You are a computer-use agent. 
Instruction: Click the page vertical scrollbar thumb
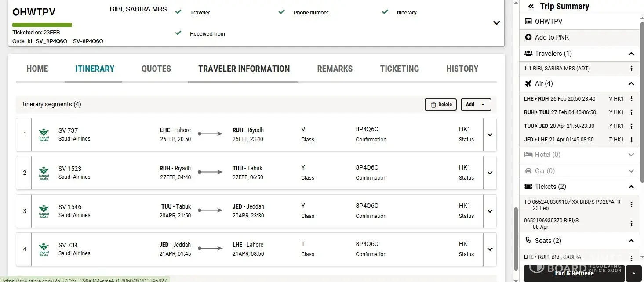click(x=516, y=237)
